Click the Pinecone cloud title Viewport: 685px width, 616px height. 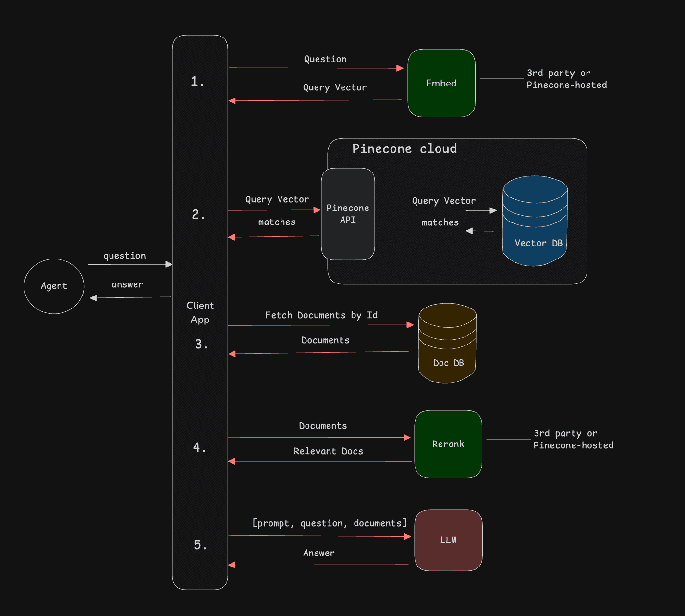click(x=404, y=148)
